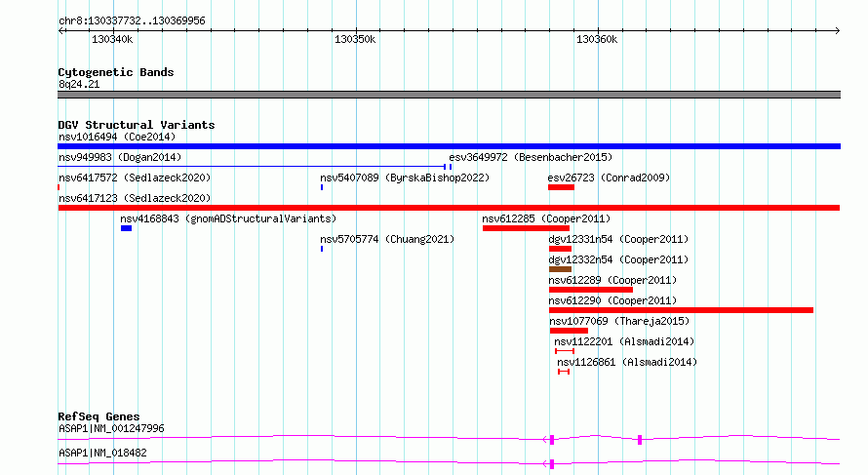Click the small blue nsv4168843 variant bar
This screenshot has width=868, height=475.
126,228
